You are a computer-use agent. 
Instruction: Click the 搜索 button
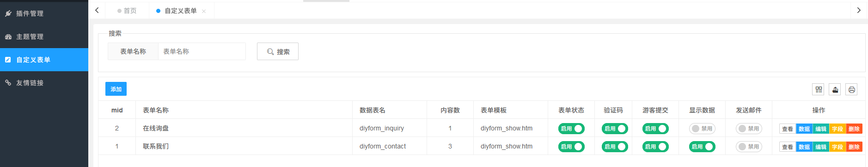tap(278, 51)
